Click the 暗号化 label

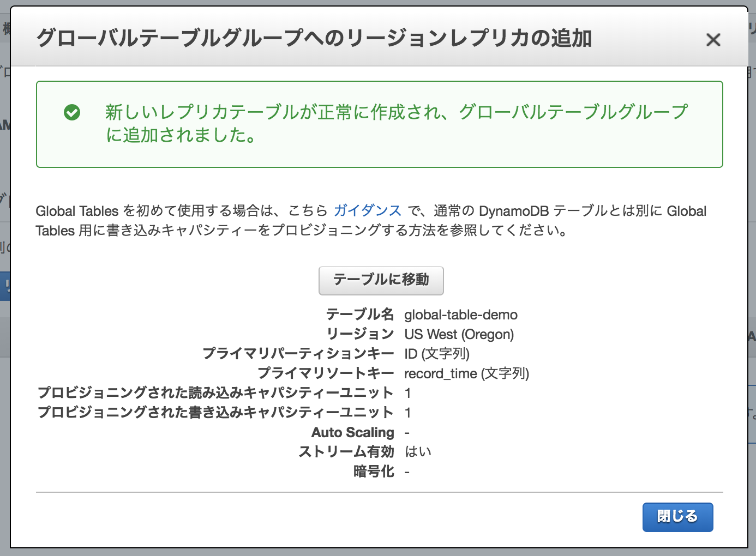click(374, 472)
